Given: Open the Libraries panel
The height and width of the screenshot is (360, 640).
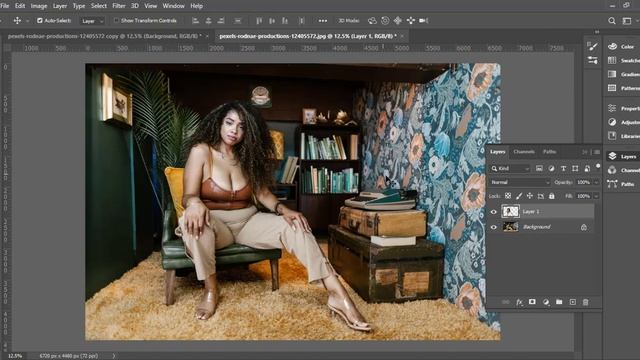Looking at the screenshot, I should pyautogui.click(x=623, y=136).
